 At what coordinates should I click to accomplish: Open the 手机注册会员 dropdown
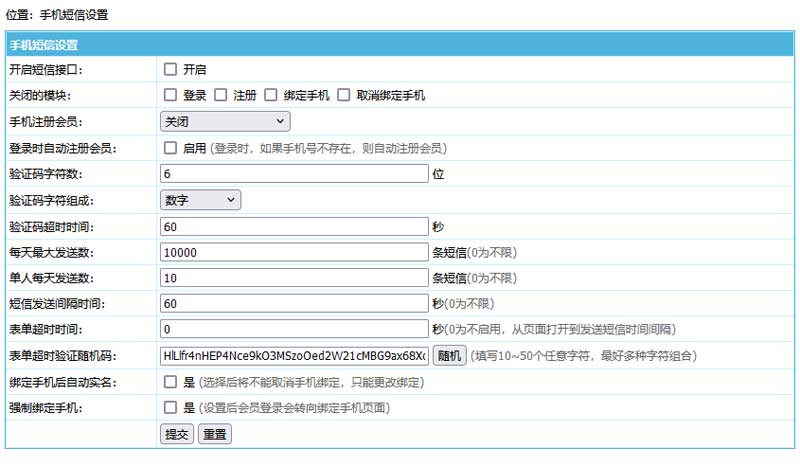click(x=225, y=122)
